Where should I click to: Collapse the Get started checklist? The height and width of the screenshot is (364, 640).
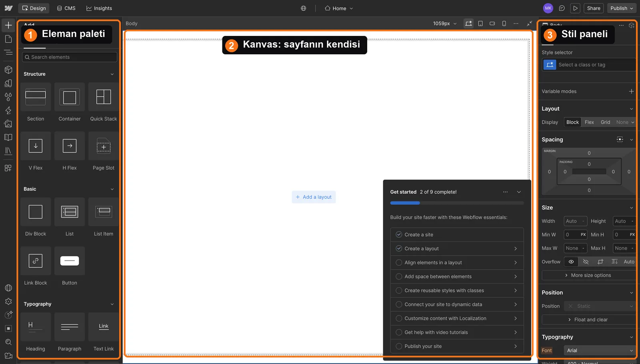[519, 192]
